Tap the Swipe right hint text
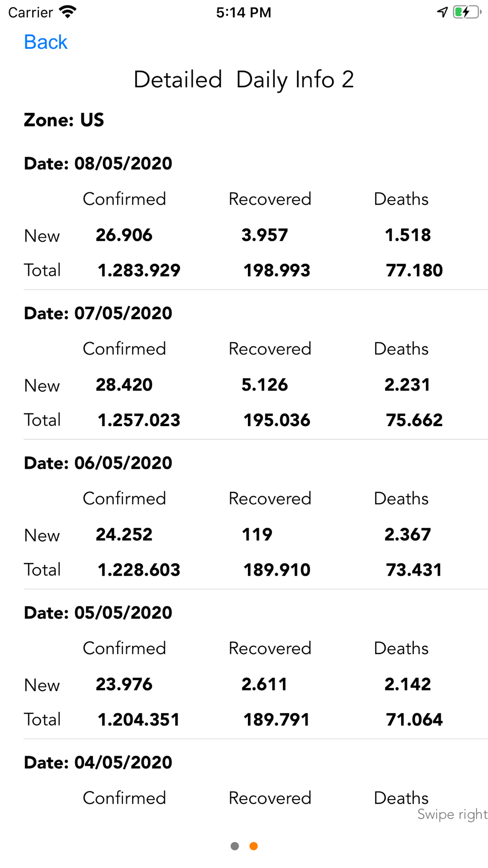Image resolution: width=488 pixels, height=868 pixels. (x=452, y=814)
